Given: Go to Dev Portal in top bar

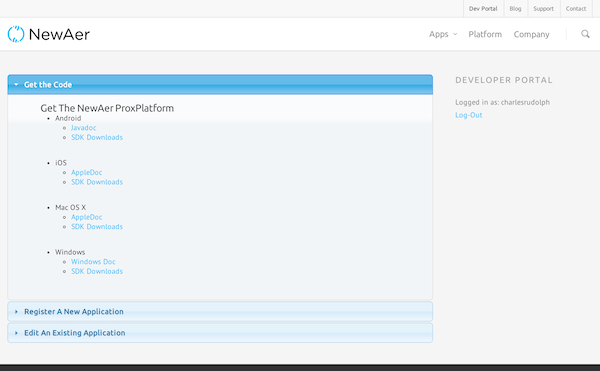Looking at the screenshot, I should point(483,8).
